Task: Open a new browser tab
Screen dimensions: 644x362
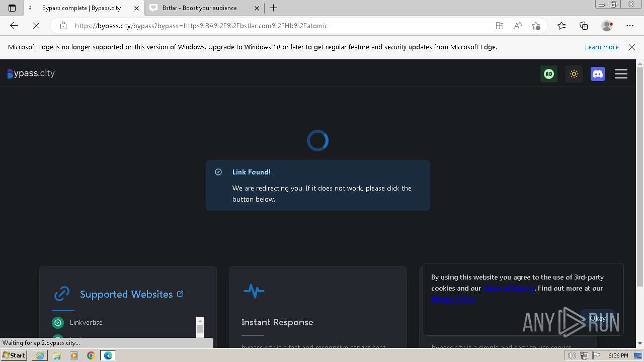Action: point(273,8)
